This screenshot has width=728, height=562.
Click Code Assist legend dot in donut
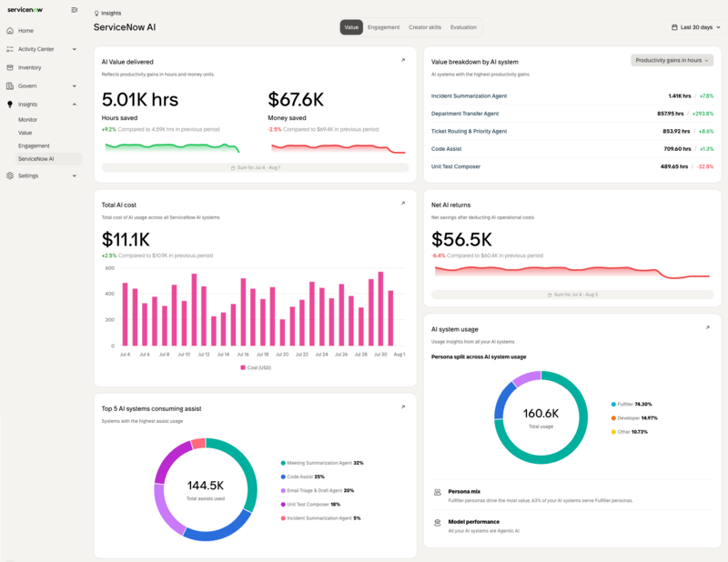pyautogui.click(x=283, y=477)
